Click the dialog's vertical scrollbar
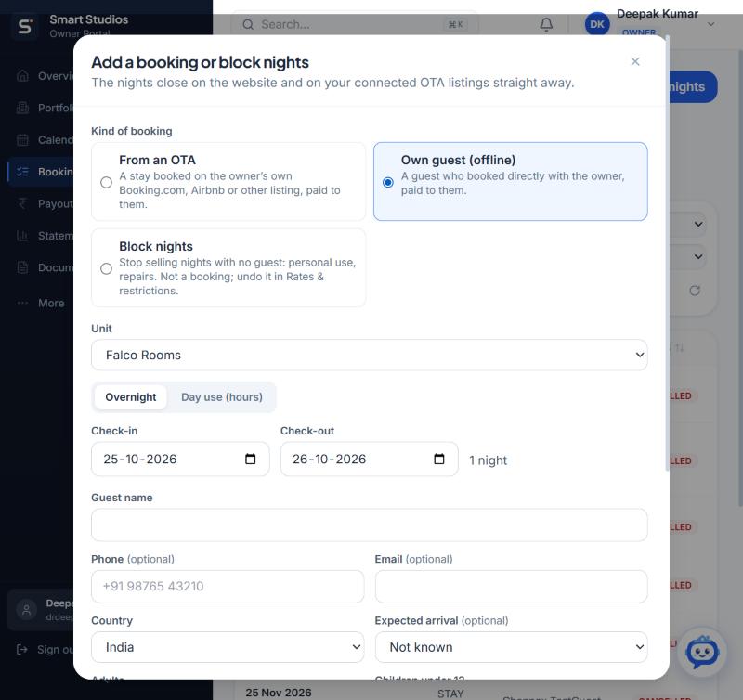The width and height of the screenshot is (743, 700). point(667,253)
